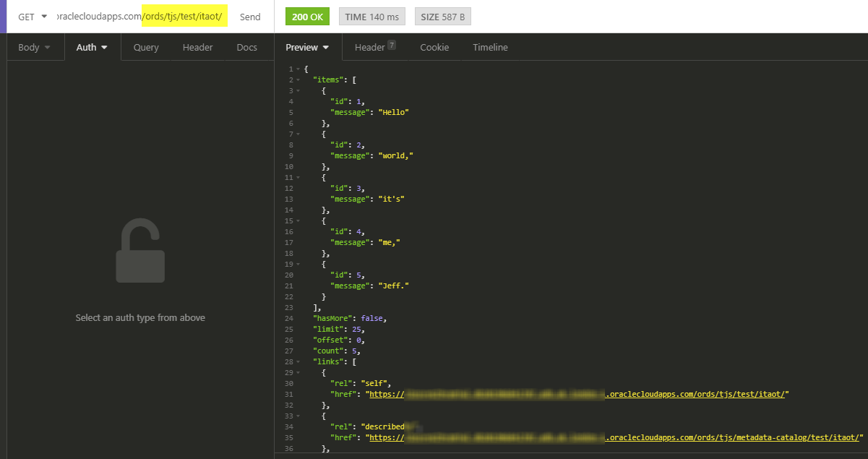Click the SIZE 587 B badge
Screen dimensions: 868x459
tap(442, 17)
